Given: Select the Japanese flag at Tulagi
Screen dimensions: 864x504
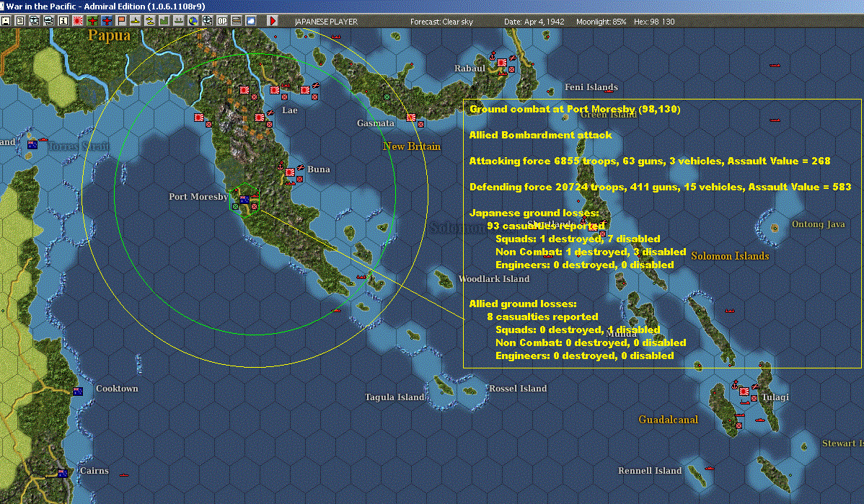Looking at the screenshot, I should pyautogui.click(x=744, y=391).
